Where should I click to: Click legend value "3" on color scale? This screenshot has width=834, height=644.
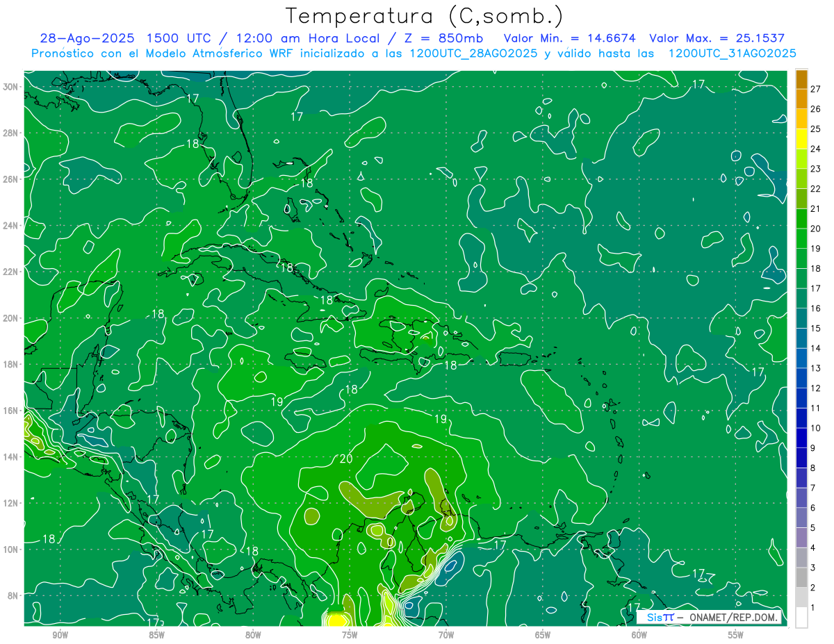tap(813, 568)
